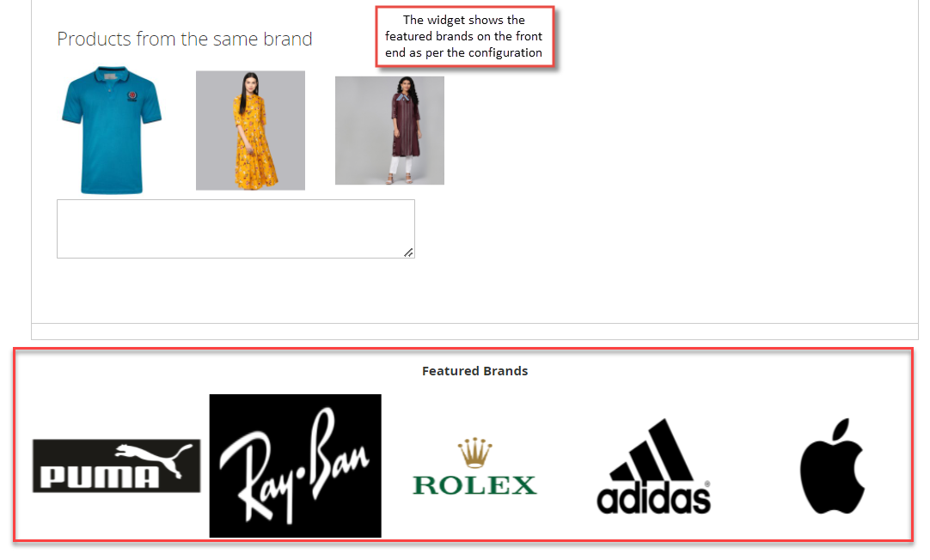Image resolution: width=930 pixels, height=560 pixels.
Task: Click the red-bordered widget annotation callout
Action: pyautogui.click(x=465, y=36)
